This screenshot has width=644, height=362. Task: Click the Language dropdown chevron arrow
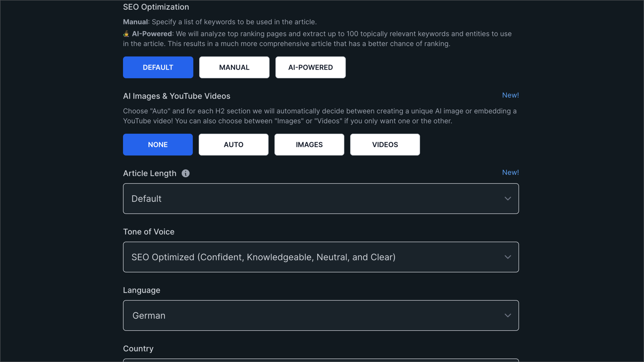pyautogui.click(x=508, y=315)
